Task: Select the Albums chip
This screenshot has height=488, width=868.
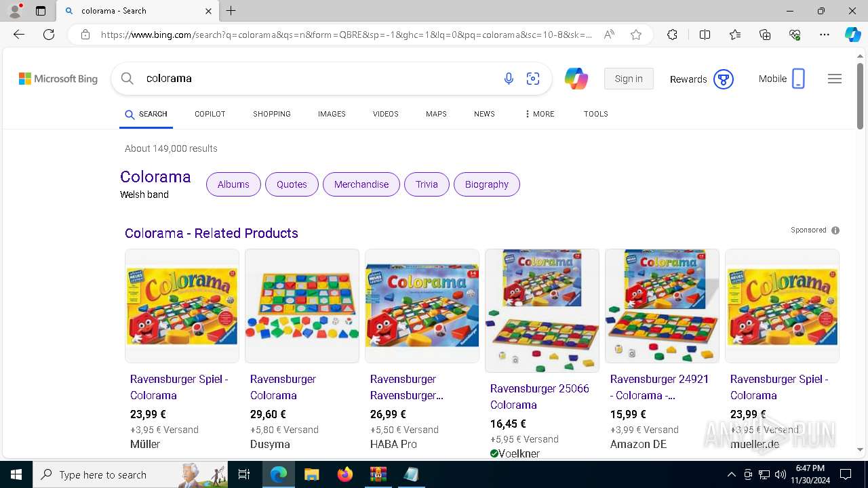Action: click(x=233, y=184)
